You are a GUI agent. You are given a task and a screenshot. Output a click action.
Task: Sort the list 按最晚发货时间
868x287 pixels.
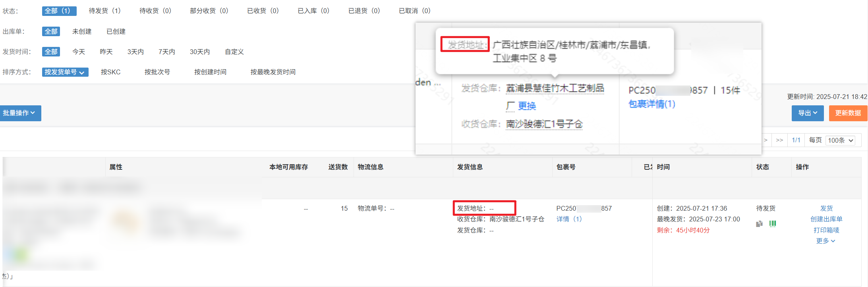(x=273, y=72)
